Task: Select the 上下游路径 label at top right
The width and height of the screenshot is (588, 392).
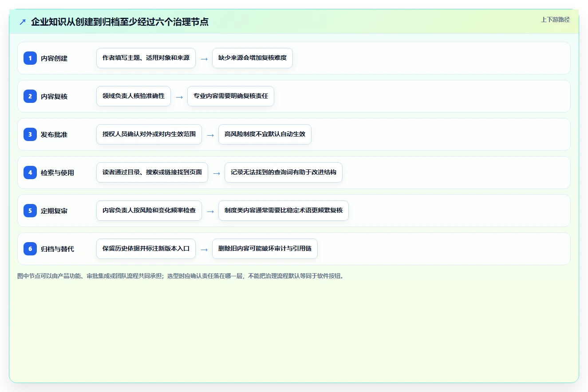Action: click(555, 20)
